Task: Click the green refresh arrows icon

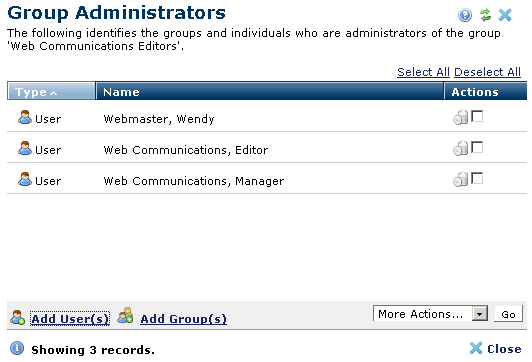Action: point(486,15)
